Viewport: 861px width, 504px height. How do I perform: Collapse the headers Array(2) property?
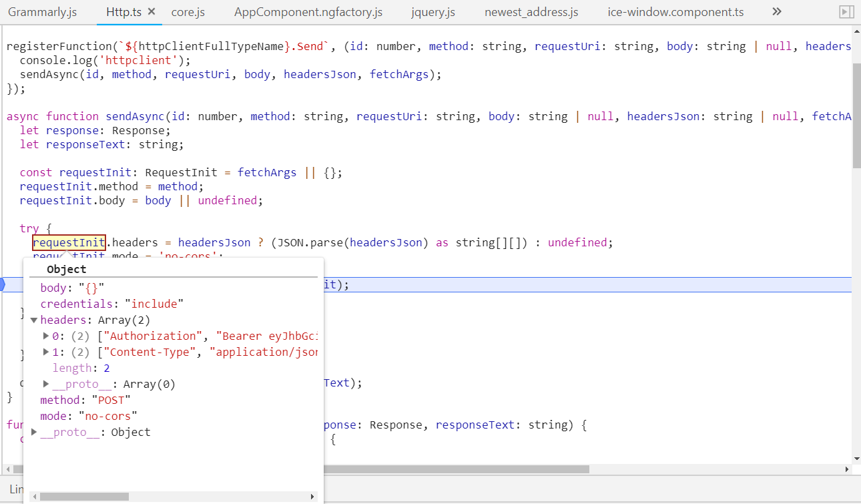click(34, 320)
